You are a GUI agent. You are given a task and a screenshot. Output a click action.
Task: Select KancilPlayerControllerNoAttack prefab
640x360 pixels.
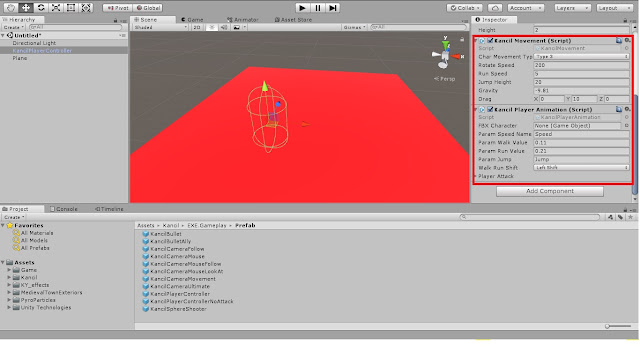pos(187,302)
